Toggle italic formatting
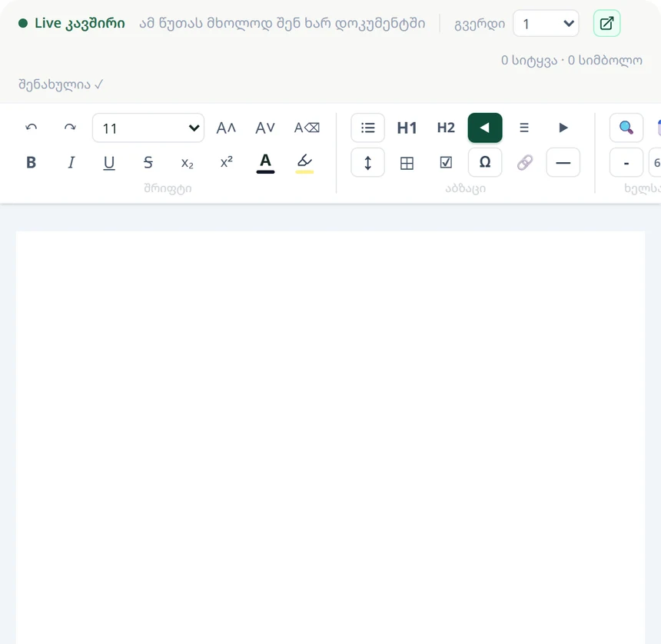 [71, 162]
